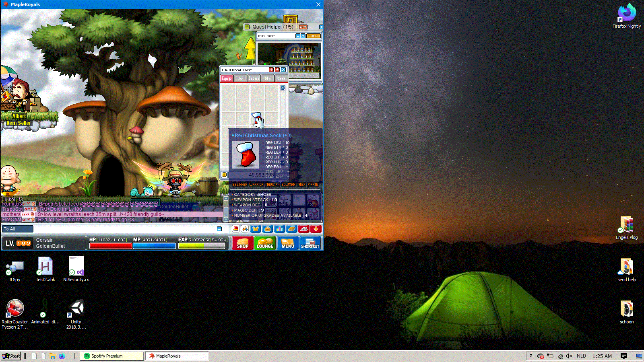Toggle the muted volume icon in tray

tap(569, 356)
